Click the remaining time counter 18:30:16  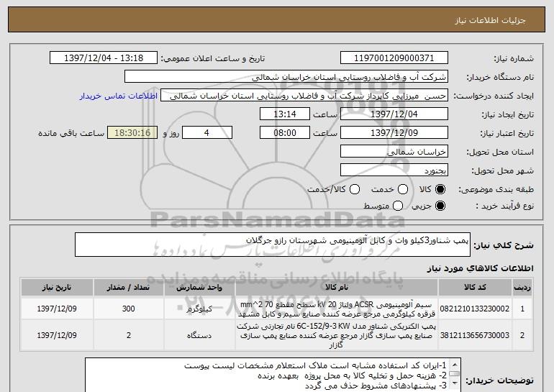pos(132,133)
